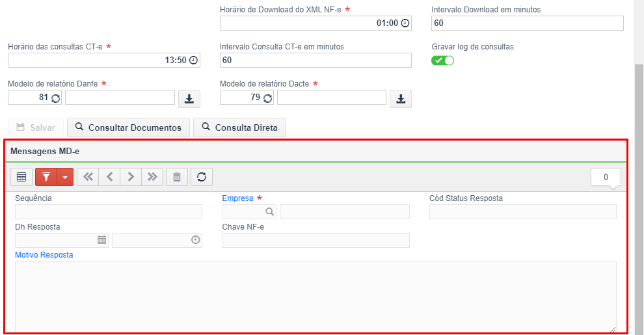644x335 pixels.
Task: Focus the Sequência input field
Action: coord(109,211)
